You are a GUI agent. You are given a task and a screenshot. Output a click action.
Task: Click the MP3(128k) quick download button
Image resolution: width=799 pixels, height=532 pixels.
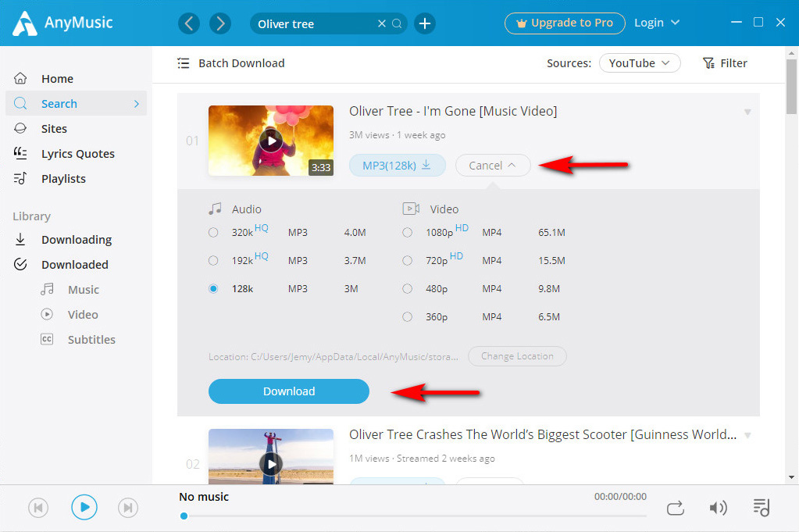tap(398, 166)
